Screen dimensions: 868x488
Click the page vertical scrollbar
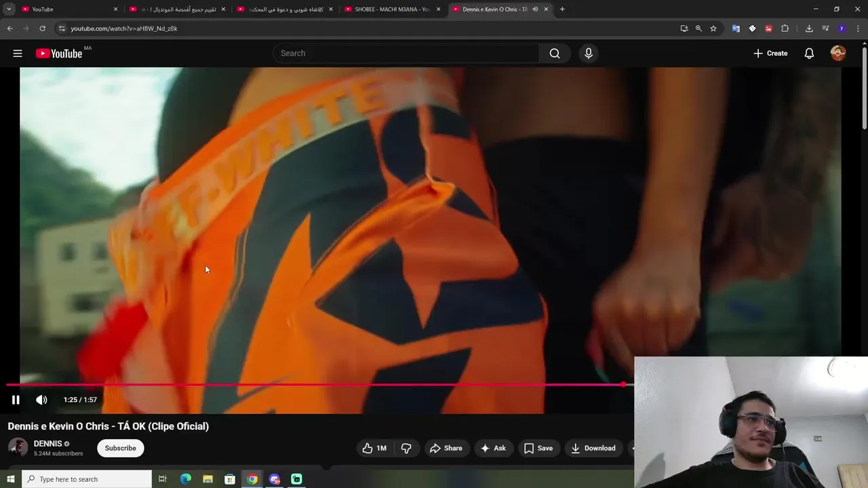[864, 88]
